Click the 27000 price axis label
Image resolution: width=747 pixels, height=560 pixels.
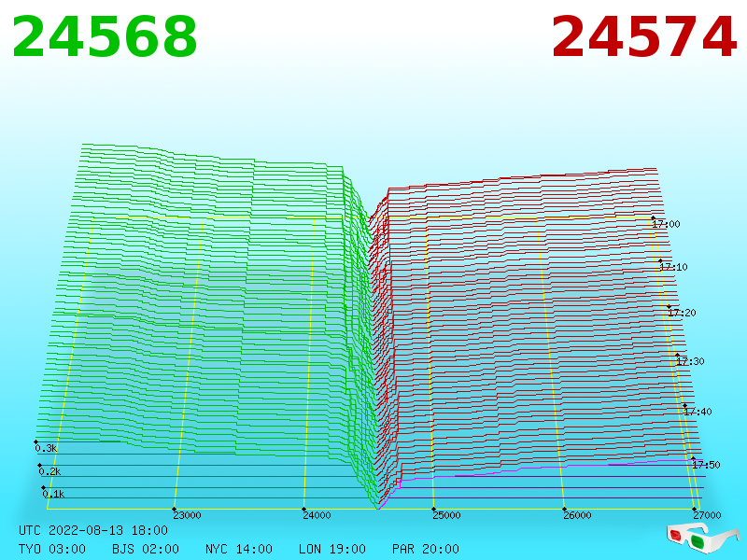click(707, 515)
